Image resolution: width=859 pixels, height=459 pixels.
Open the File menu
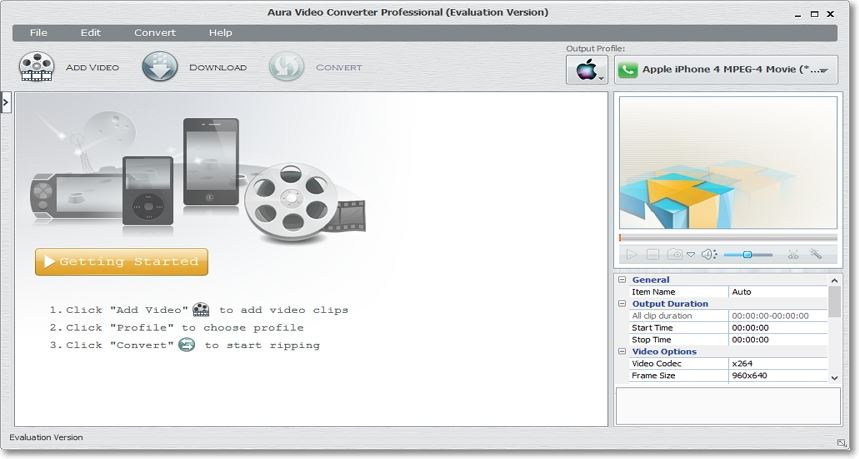pyautogui.click(x=38, y=32)
